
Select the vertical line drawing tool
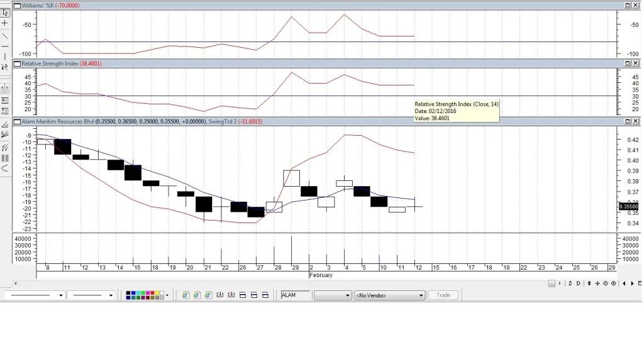point(4,57)
